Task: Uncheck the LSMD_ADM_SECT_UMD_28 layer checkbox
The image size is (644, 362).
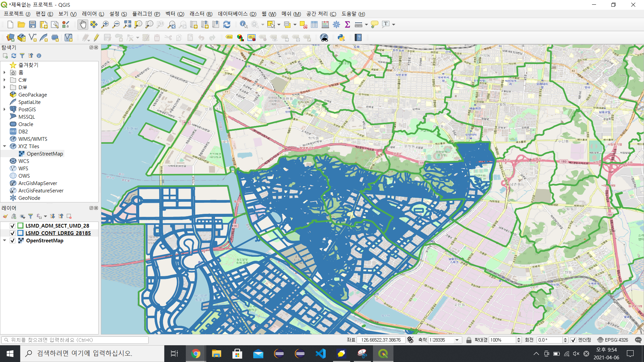Action: (x=12, y=226)
